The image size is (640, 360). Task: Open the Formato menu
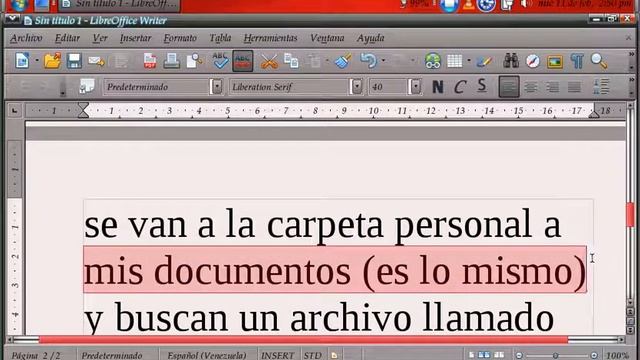coord(180,38)
